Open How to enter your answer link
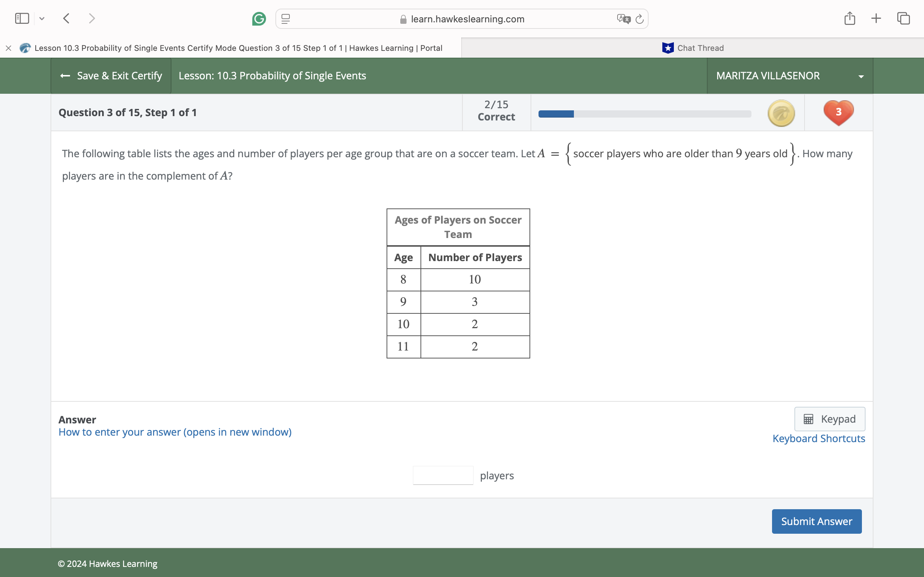924x577 pixels. (175, 432)
